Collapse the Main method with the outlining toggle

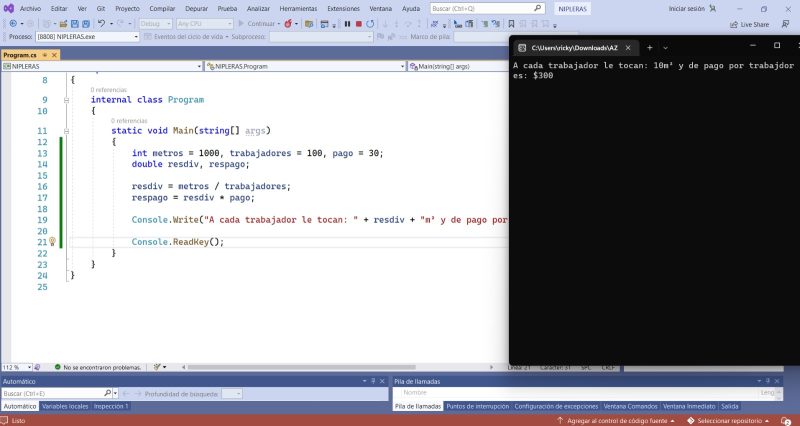68,131
